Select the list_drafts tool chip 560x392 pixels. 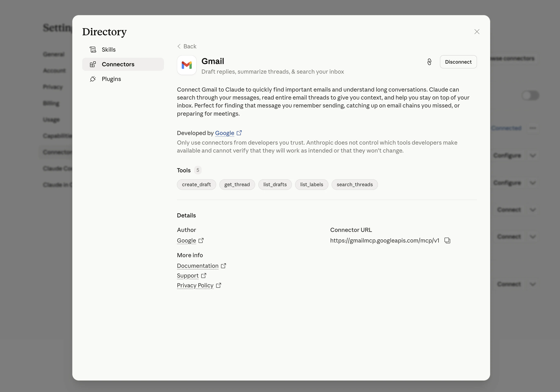tap(275, 185)
